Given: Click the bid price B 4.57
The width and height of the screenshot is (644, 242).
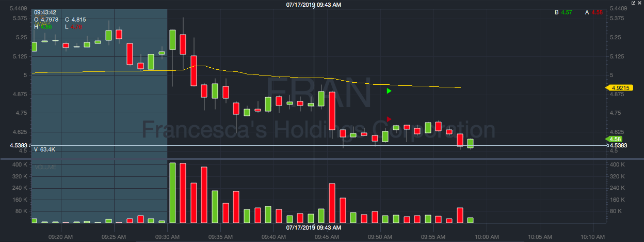Looking at the screenshot, I should tap(564, 12).
